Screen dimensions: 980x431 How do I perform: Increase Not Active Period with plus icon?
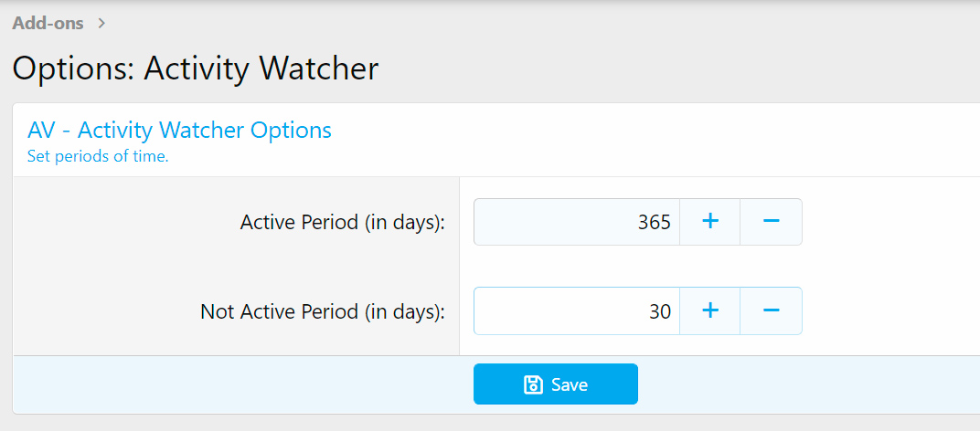pyautogui.click(x=709, y=311)
